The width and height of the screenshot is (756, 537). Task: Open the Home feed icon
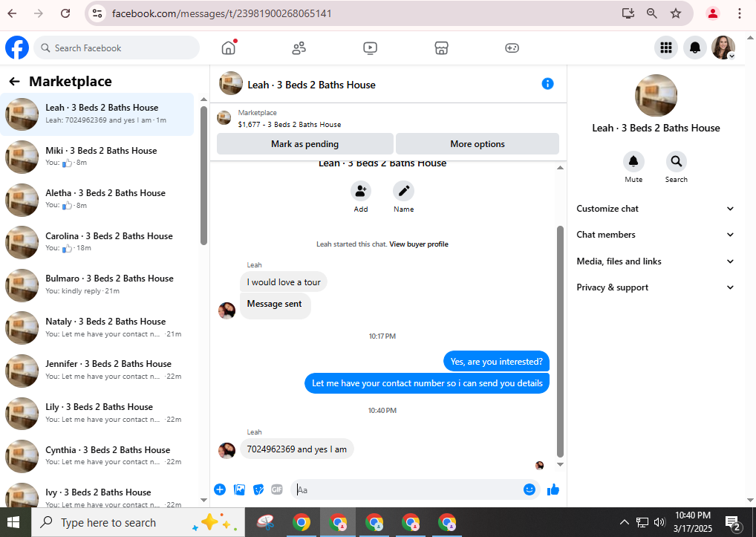(229, 48)
